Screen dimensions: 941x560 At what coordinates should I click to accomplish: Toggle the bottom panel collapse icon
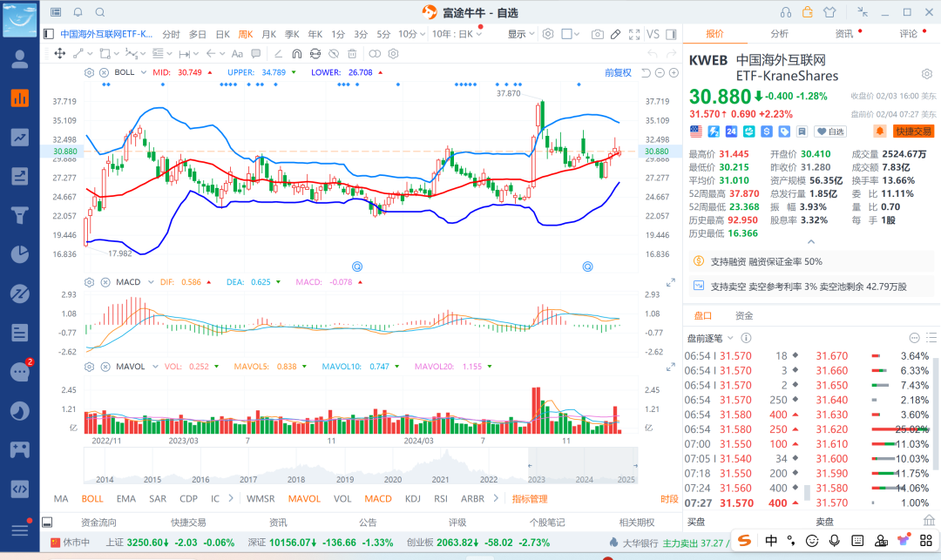click(47, 523)
